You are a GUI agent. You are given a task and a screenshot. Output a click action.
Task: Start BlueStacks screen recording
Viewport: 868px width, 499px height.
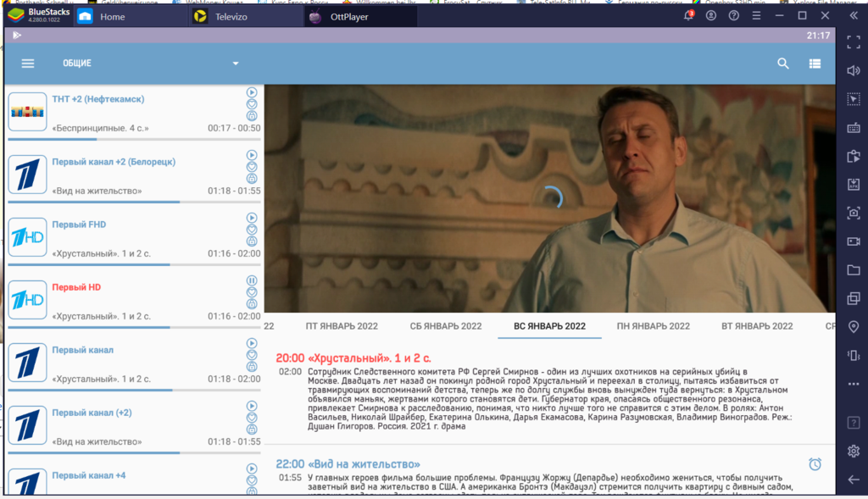tap(854, 241)
